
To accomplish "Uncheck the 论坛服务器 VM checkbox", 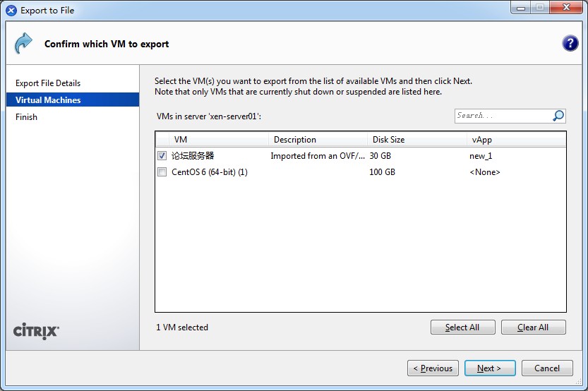I will pos(162,155).
